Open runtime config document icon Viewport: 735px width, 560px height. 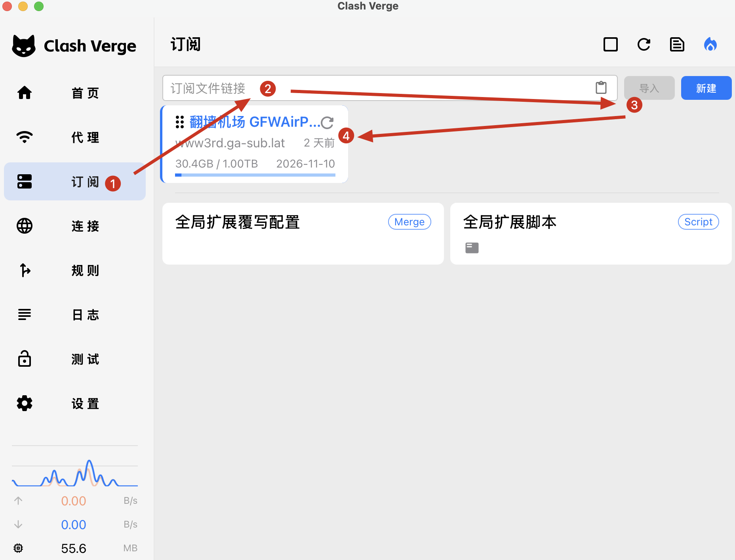coord(677,44)
